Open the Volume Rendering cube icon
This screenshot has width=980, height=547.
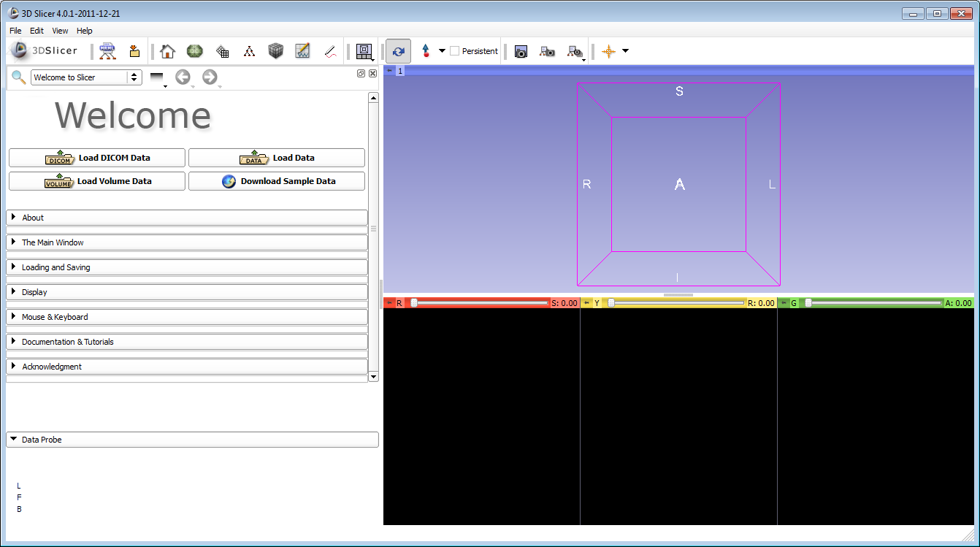point(275,51)
